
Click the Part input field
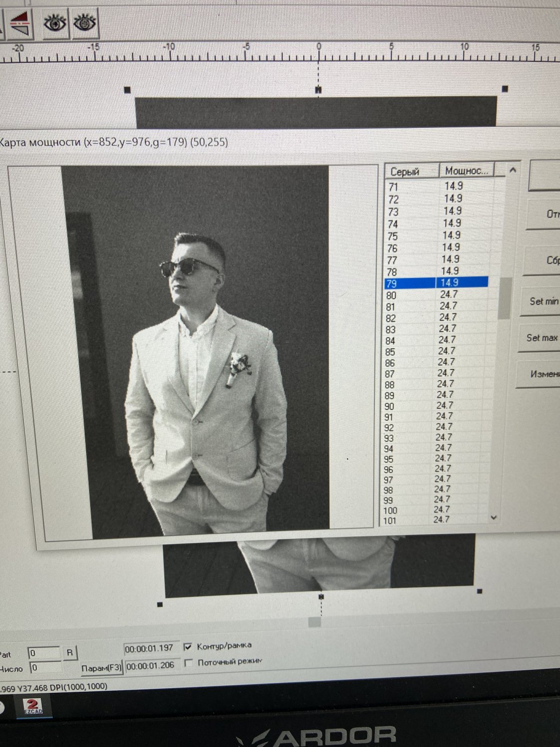click(x=44, y=653)
